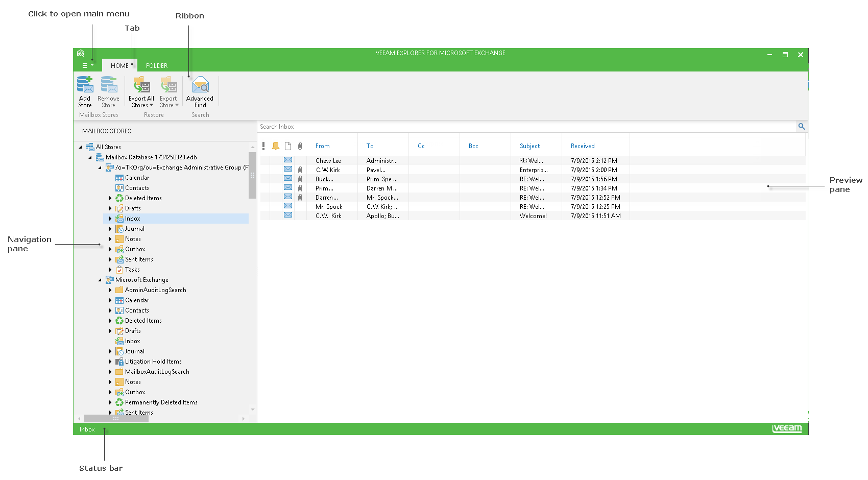
Task: Click the Contacts icon under the TKOrg mailbox
Action: click(x=119, y=188)
